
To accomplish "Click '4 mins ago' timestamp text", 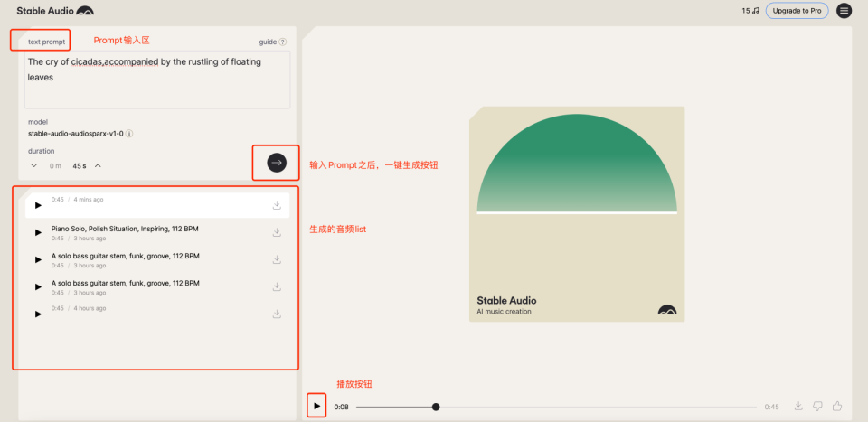I will pyautogui.click(x=88, y=200).
